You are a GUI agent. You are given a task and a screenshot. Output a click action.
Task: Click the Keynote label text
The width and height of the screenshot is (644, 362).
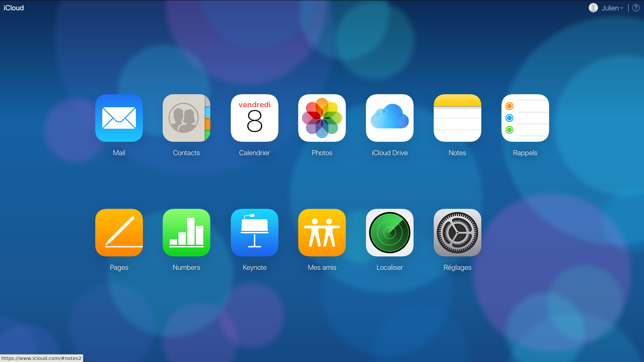coord(255,268)
